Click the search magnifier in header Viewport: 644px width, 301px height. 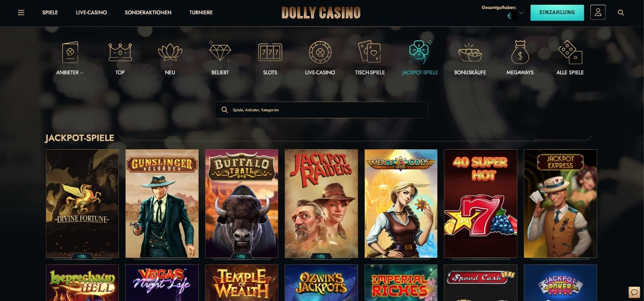coord(621,12)
